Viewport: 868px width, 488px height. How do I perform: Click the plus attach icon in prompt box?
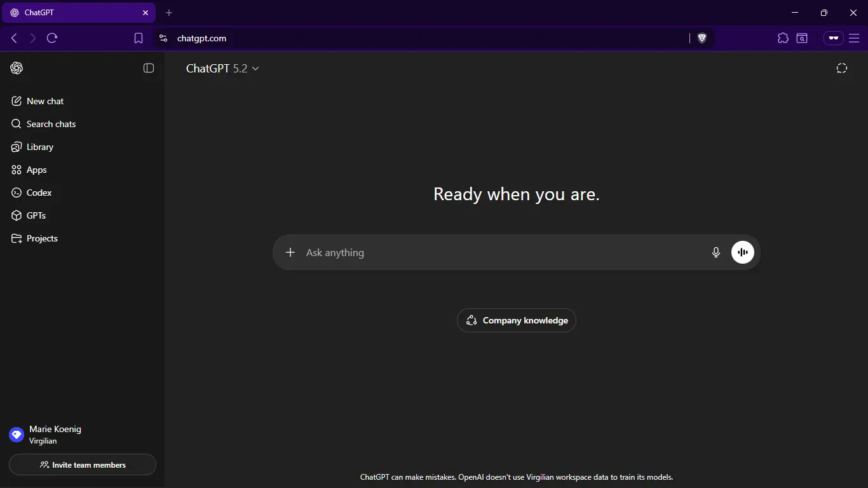click(x=290, y=252)
